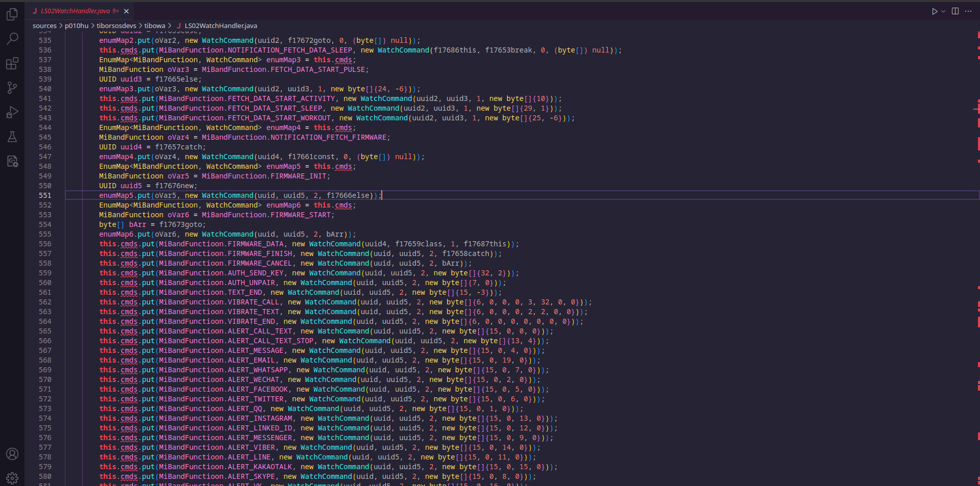Click FETCH_DATA_START_PULSE on line 538
980x486 pixels.
point(317,69)
